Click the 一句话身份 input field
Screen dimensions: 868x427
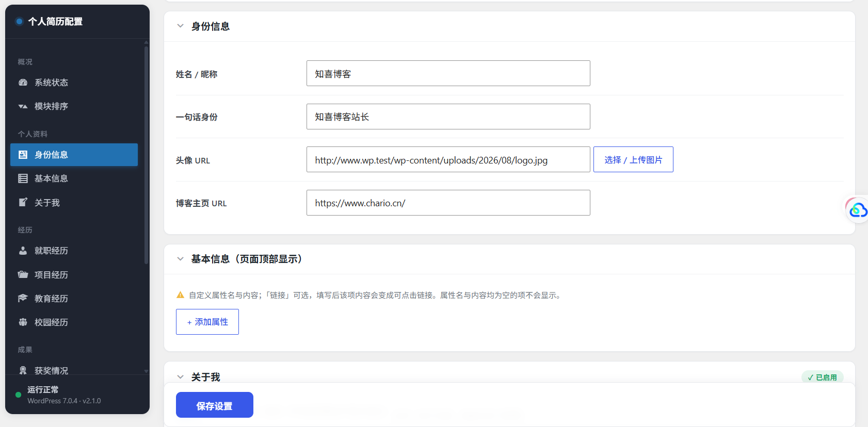point(448,117)
